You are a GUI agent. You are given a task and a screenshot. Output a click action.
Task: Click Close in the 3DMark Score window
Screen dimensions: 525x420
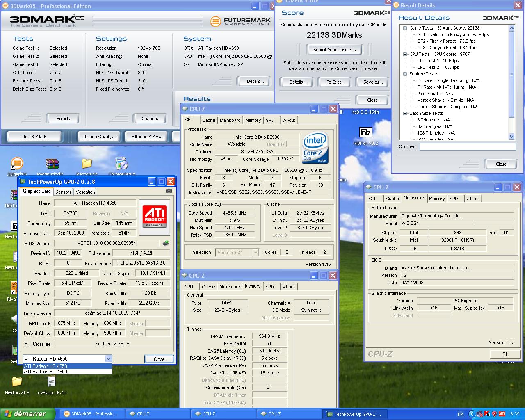372,100
